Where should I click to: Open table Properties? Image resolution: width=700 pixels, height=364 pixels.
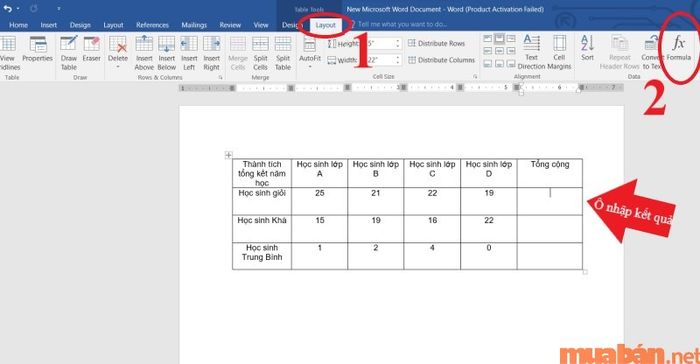(38, 49)
